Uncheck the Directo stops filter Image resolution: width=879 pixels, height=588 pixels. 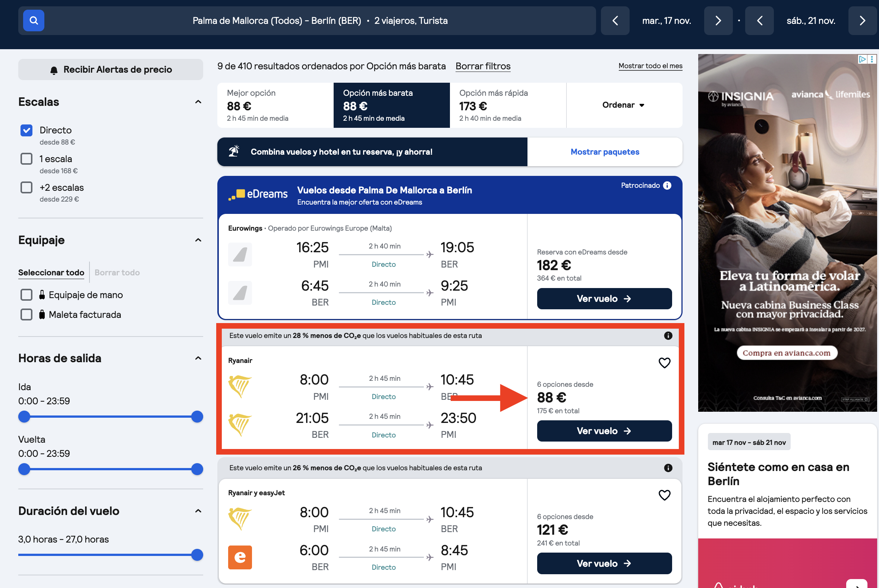[x=26, y=130]
